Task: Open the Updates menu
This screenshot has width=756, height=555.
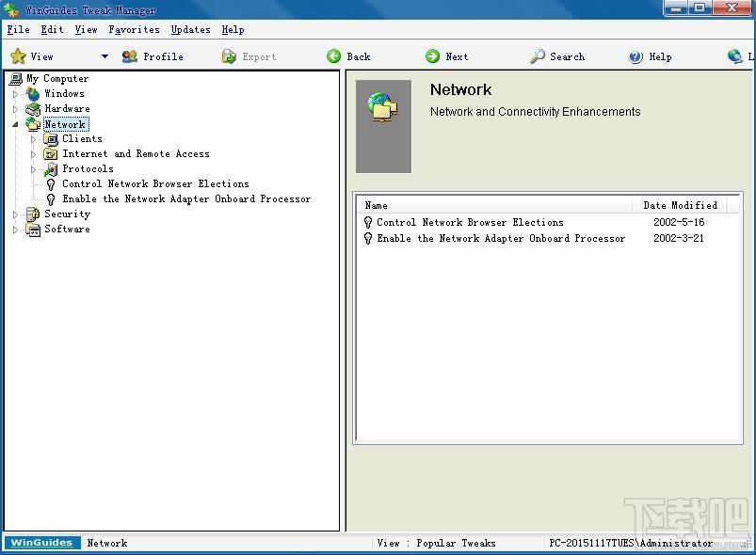Action: [x=191, y=30]
